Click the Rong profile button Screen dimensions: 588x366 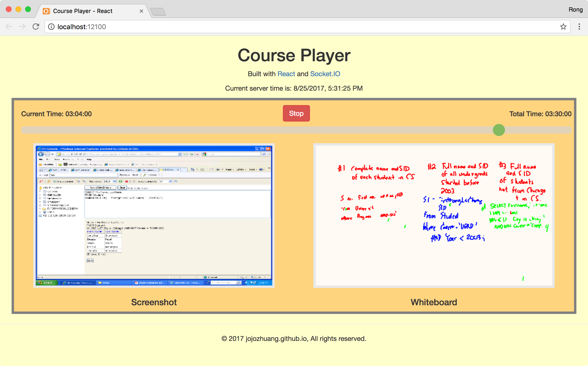(576, 10)
